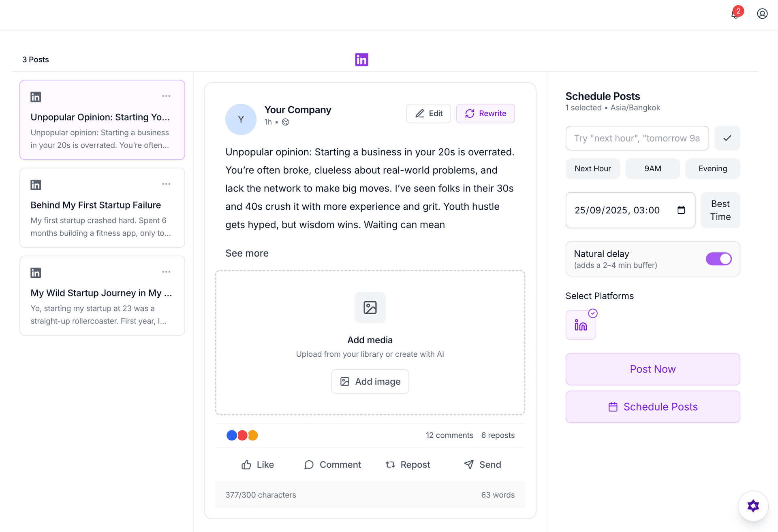Viewport: 778px width, 532px height.
Task: Select the LinkedIn platform under Select Platforms
Action: [x=581, y=324]
